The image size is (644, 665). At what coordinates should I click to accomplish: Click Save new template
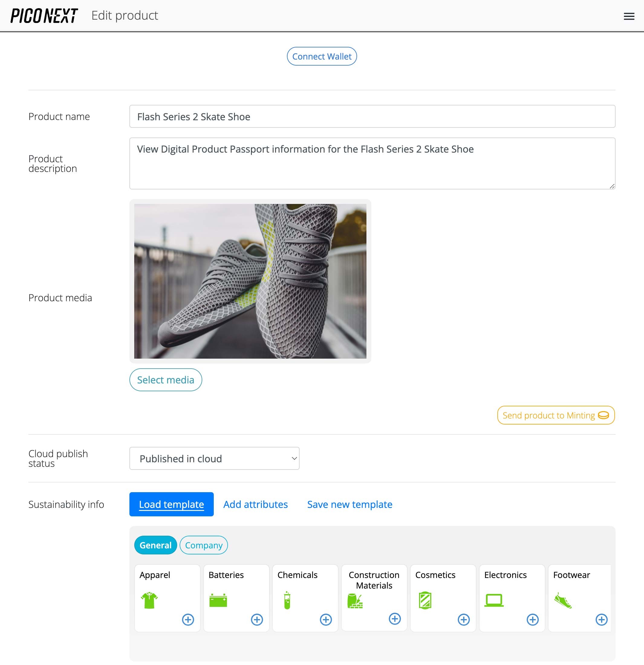point(349,504)
